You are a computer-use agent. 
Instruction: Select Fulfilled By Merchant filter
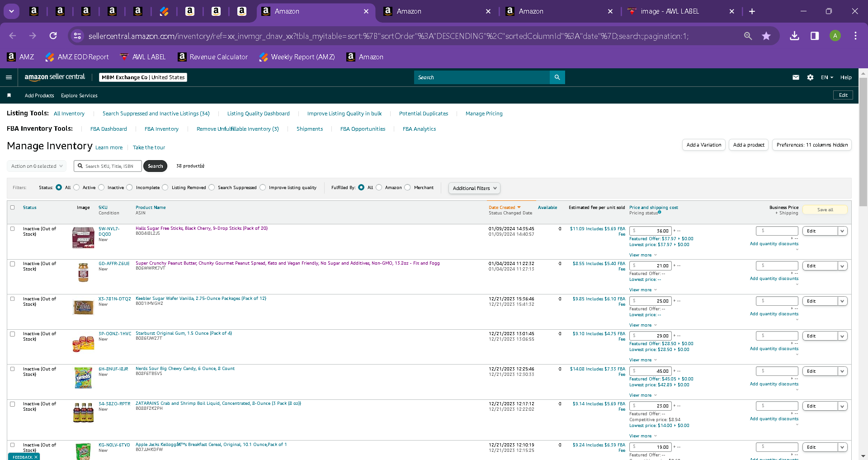408,187
